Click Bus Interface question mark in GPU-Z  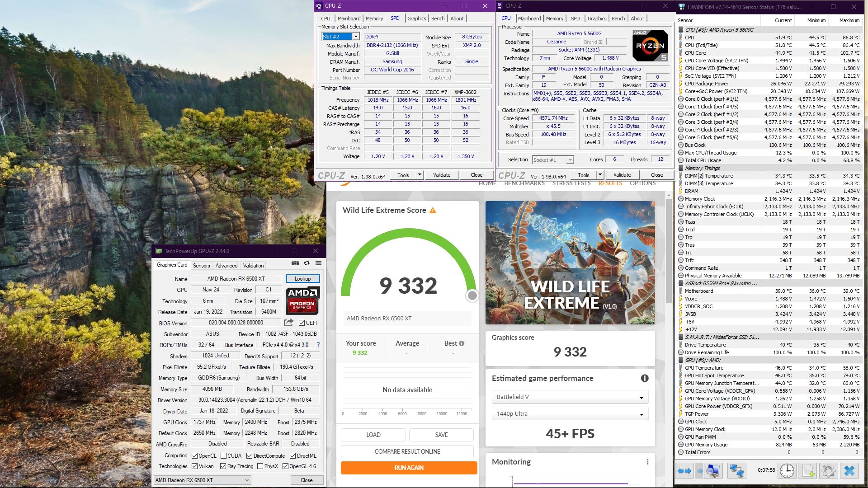point(318,345)
